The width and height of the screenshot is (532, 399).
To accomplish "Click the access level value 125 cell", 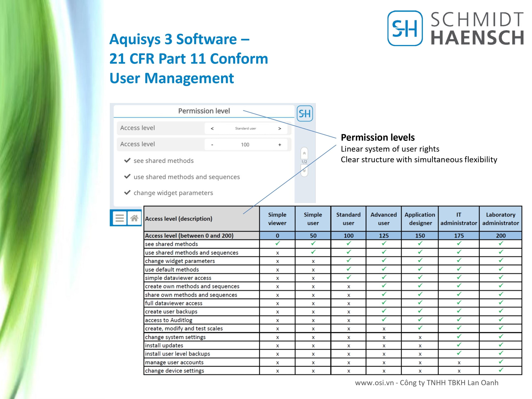I will (384, 235).
